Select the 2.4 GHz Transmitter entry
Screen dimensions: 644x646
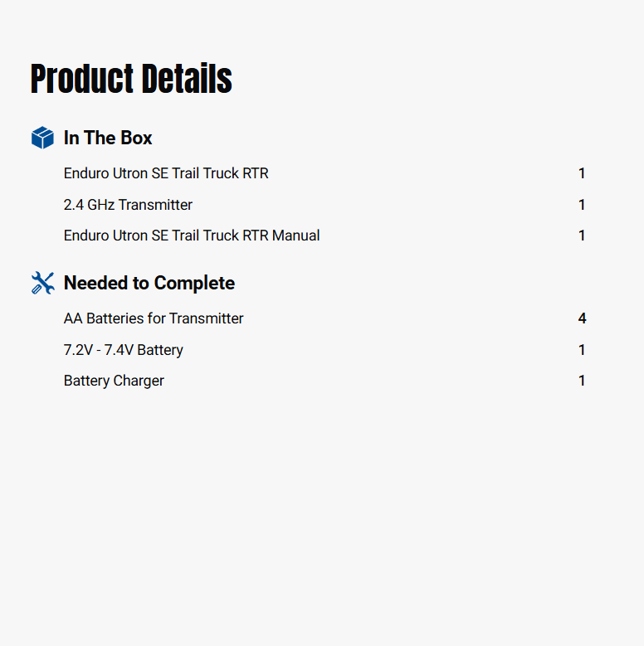click(129, 205)
